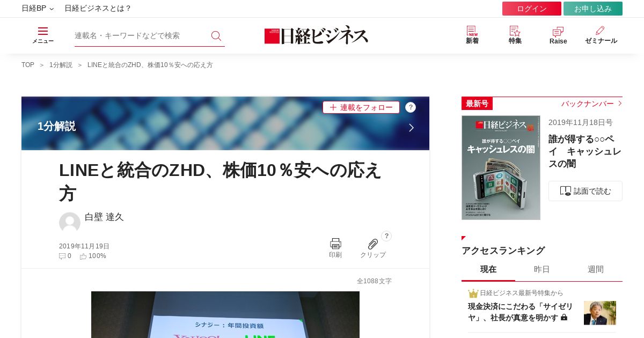Click author avatar of 白壁 達久

pyautogui.click(x=70, y=223)
